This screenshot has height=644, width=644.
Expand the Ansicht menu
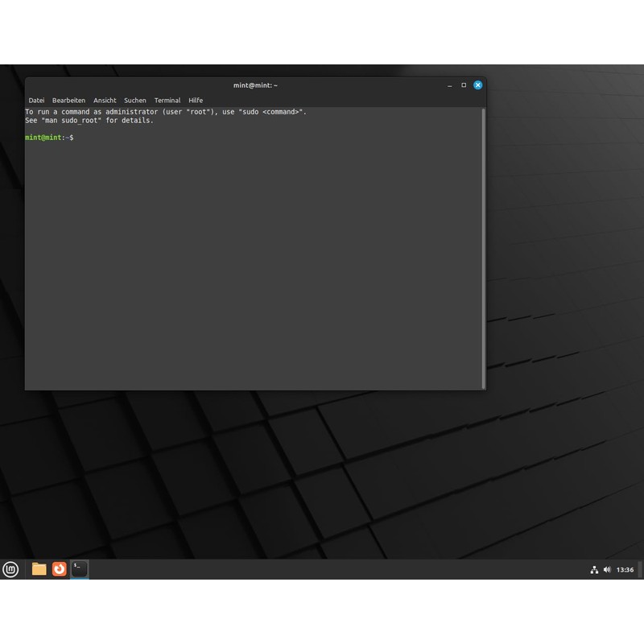105,101
